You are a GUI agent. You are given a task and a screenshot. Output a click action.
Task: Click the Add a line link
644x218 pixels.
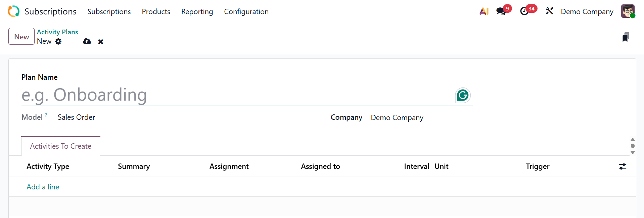43,187
